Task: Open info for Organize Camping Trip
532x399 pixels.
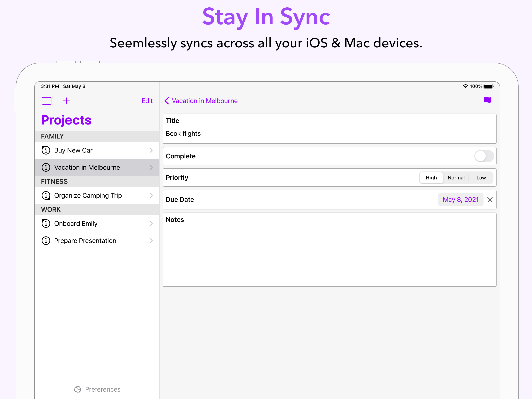Action: (46, 195)
